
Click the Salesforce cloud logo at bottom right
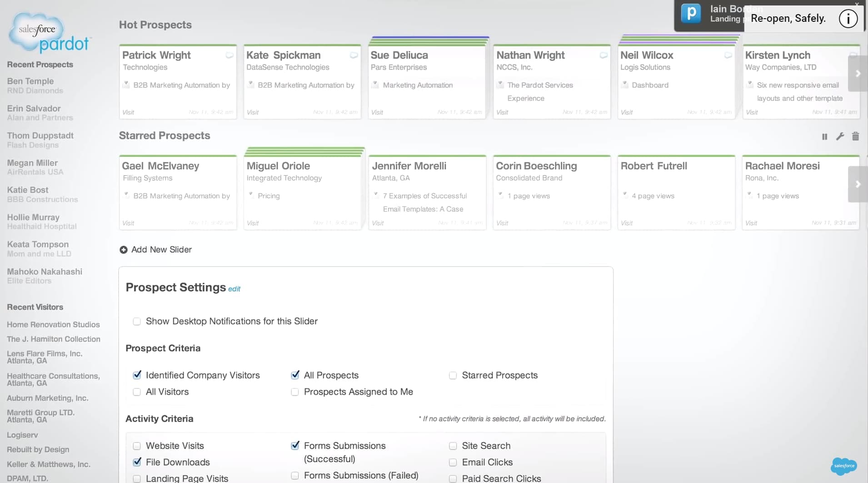843,466
